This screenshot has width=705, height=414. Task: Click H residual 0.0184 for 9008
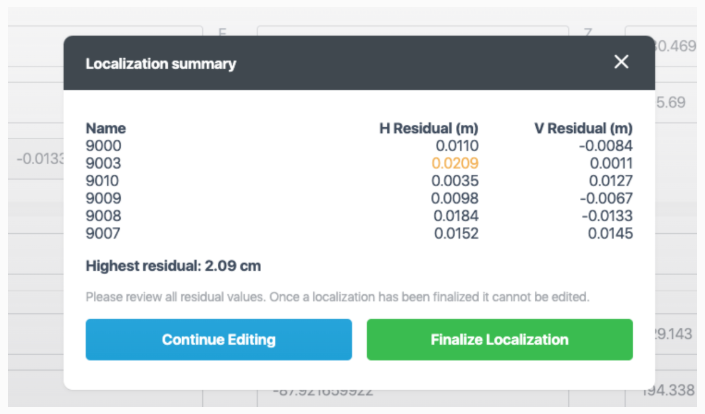456,216
